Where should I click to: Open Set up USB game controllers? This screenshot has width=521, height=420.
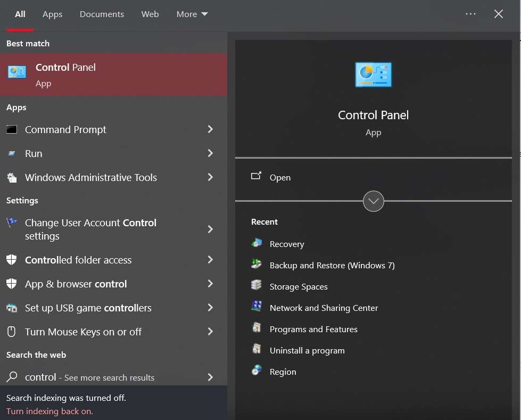pyautogui.click(x=113, y=307)
